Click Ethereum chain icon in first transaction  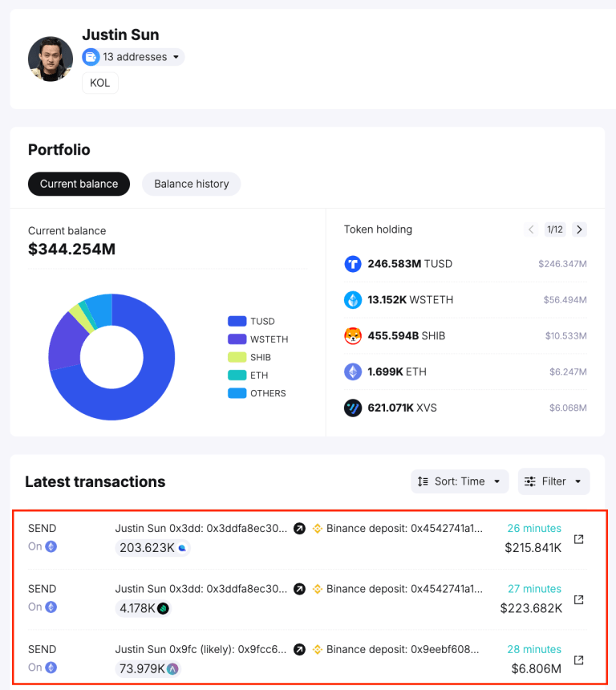coord(51,546)
